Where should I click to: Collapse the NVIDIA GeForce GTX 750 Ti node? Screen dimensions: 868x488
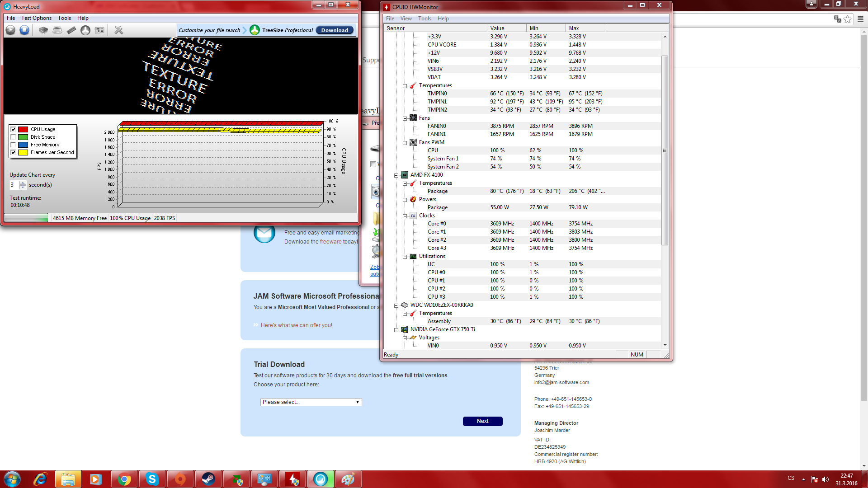coord(396,329)
